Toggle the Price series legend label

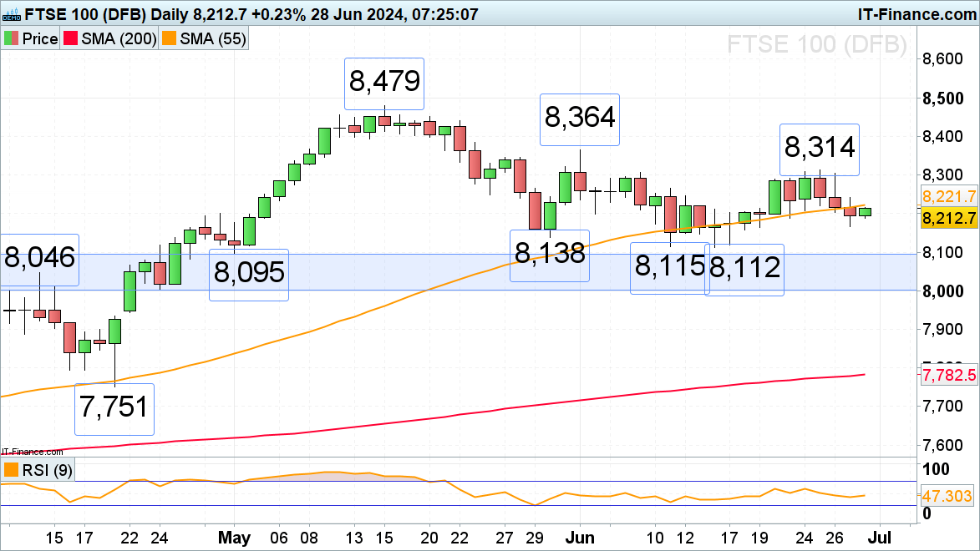tap(39, 38)
